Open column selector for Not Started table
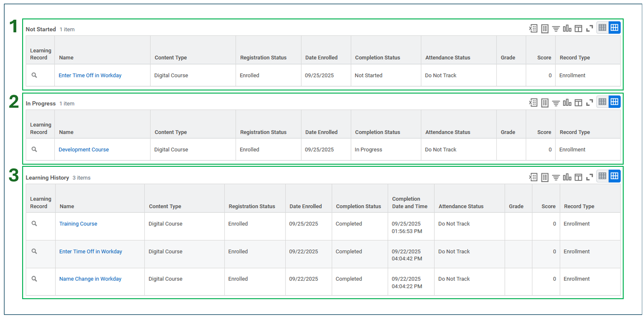This screenshot has height=317, width=644. pyautogui.click(x=578, y=29)
